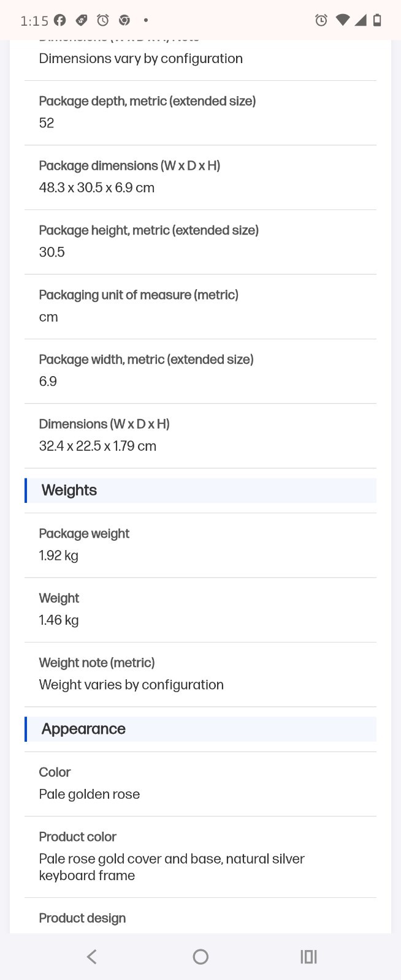Image resolution: width=401 pixels, height=980 pixels.
Task: Tap the Chrome notification icon in status bar
Action: click(x=124, y=20)
